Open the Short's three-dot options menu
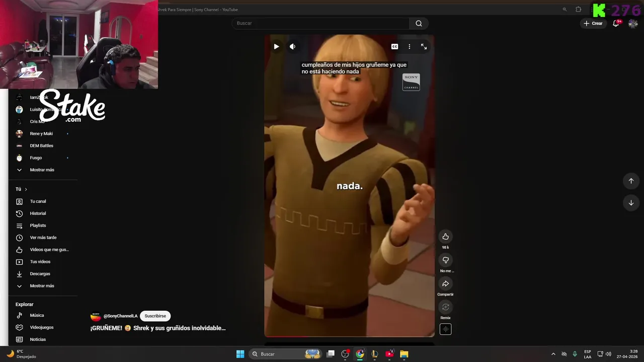 tap(410, 46)
